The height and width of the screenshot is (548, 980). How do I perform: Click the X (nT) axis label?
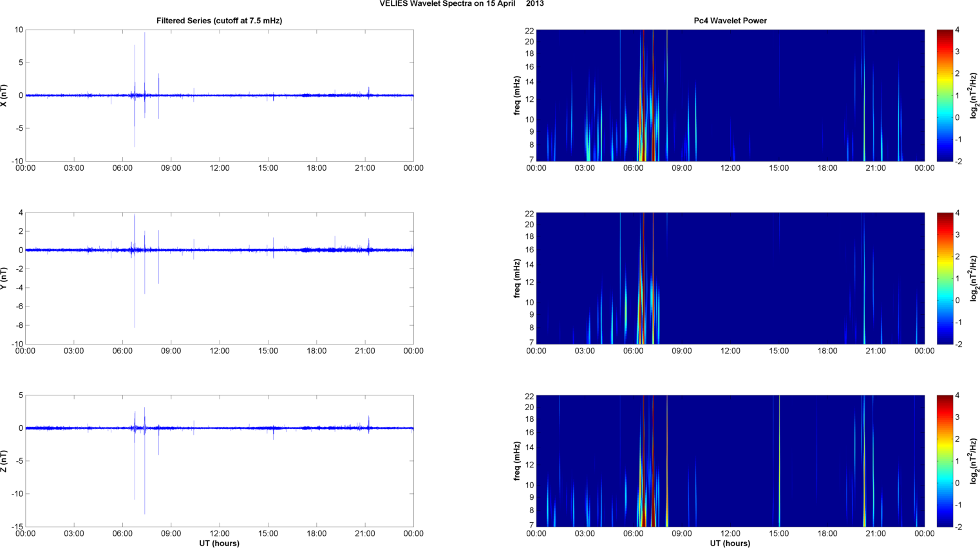point(4,95)
